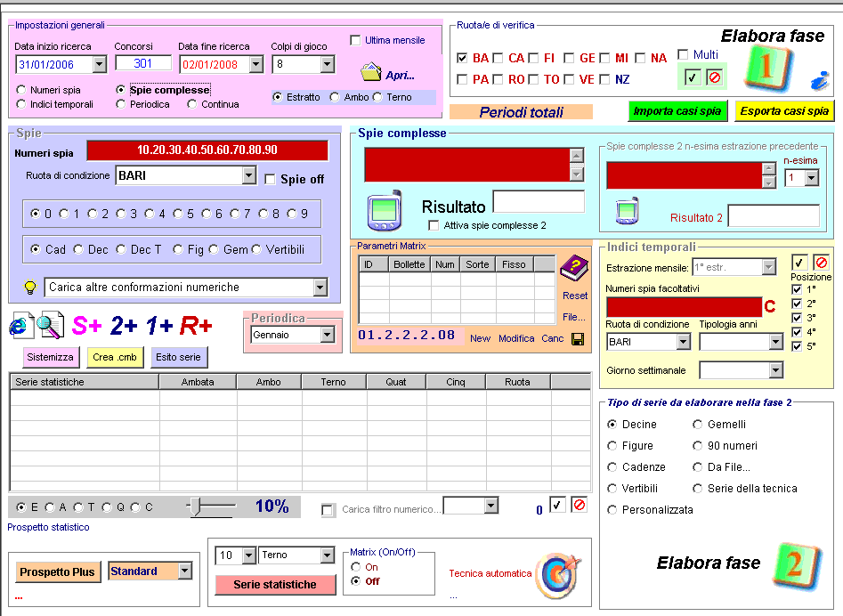This screenshot has width=843, height=616.
Task: Enable Multi checkbox
Action: (683, 54)
